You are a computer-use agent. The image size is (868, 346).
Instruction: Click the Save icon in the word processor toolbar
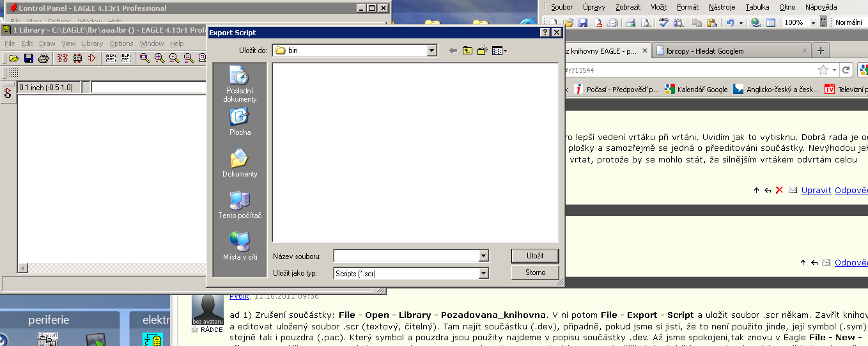click(x=583, y=22)
